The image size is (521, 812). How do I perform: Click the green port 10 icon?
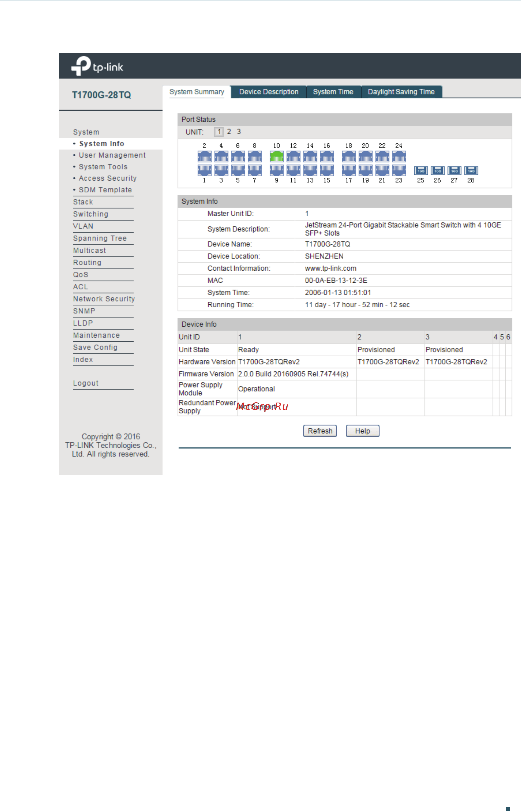(x=276, y=156)
